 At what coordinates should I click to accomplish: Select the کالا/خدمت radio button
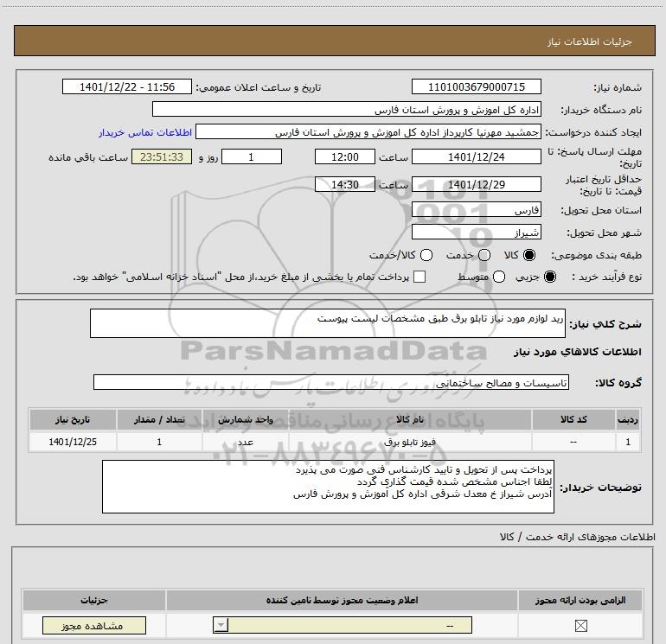click(426, 255)
